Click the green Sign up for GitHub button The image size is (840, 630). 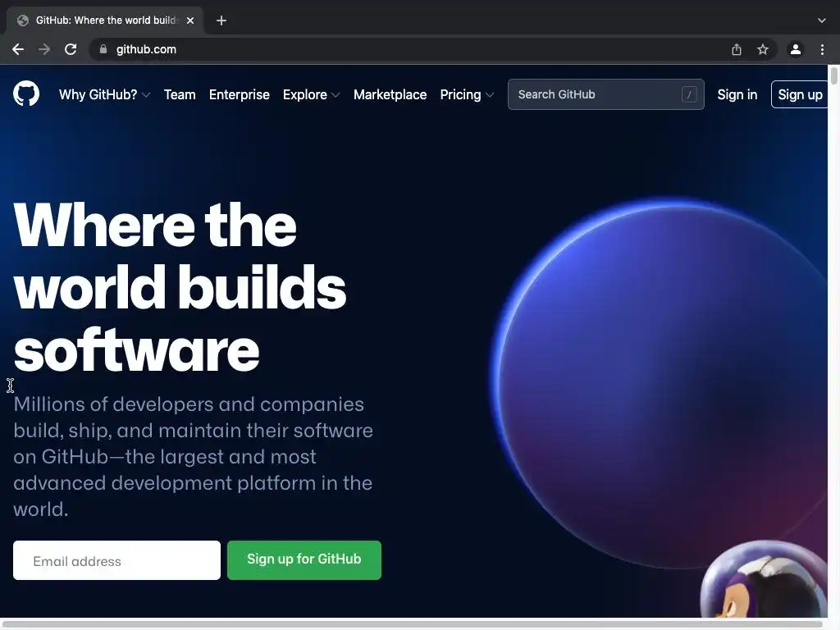pyautogui.click(x=304, y=559)
